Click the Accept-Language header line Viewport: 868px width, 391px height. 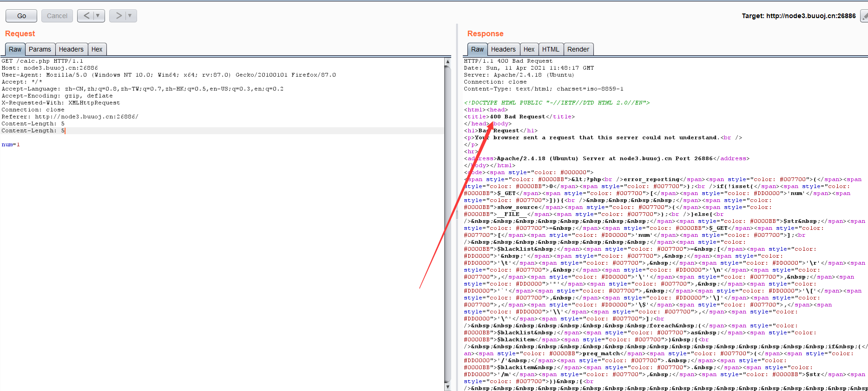[143, 89]
